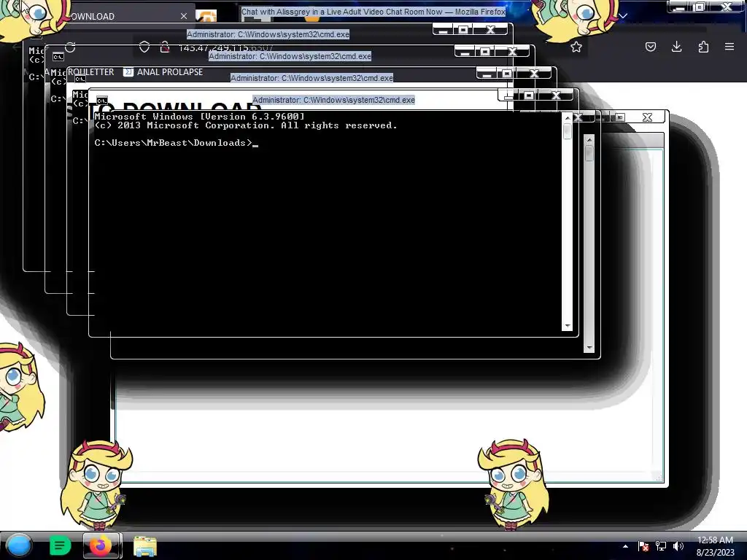
Task: Expand the list all tabs chevron
Action: coord(623,16)
